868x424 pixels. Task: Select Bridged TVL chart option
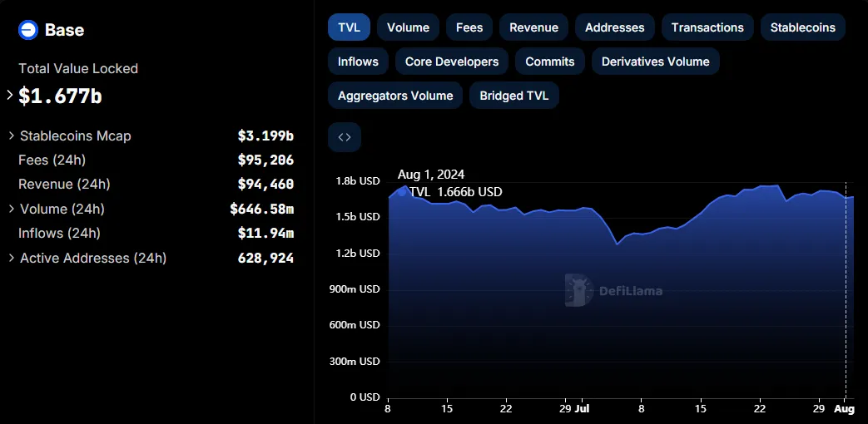pos(513,96)
